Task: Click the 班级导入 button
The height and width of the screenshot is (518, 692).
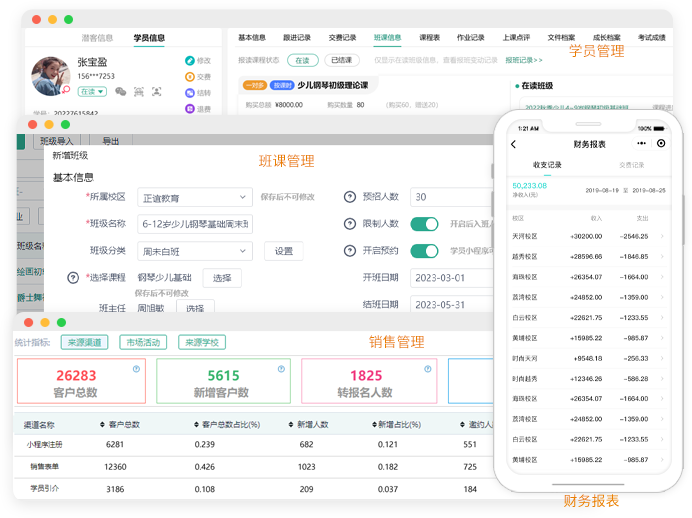Action: point(56,141)
